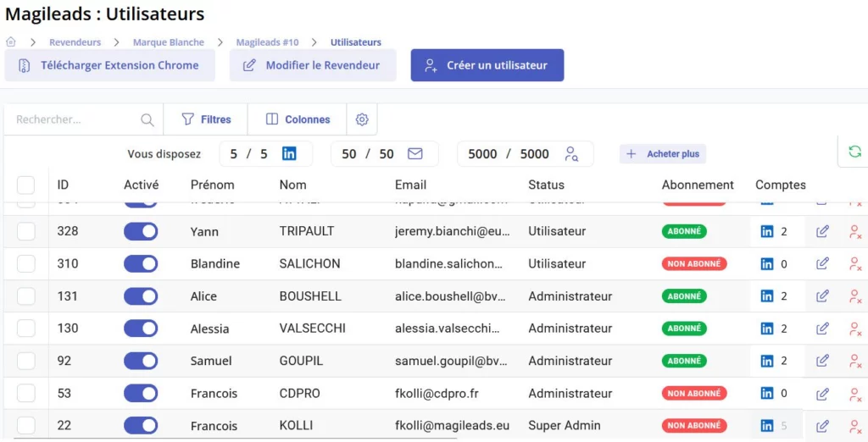Open table settings gear icon
868x442 pixels.
tap(362, 119)
